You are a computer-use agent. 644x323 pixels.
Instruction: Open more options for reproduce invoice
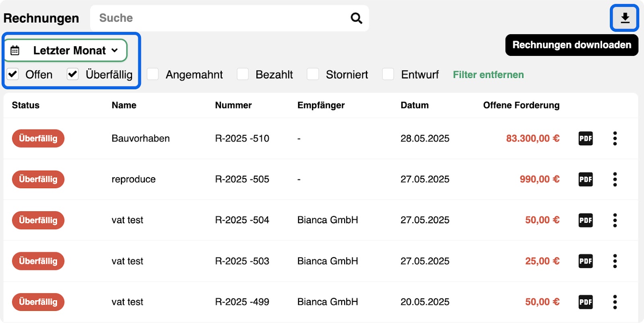615,179
